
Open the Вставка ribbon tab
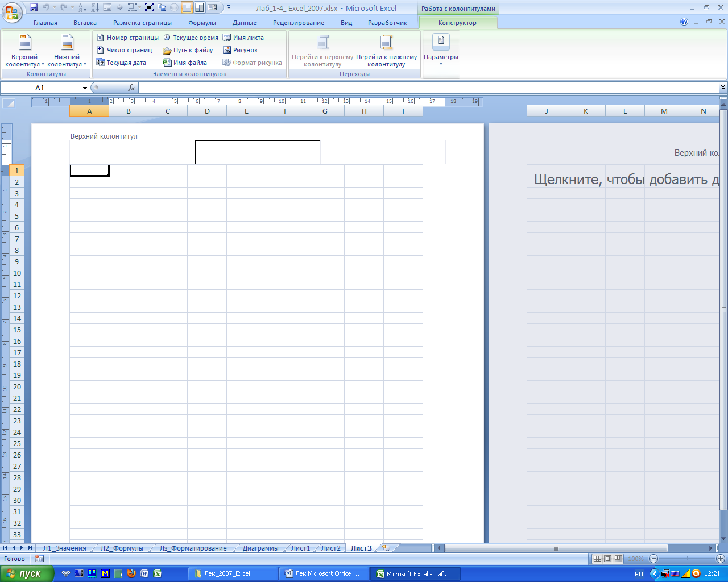point(85,23)
